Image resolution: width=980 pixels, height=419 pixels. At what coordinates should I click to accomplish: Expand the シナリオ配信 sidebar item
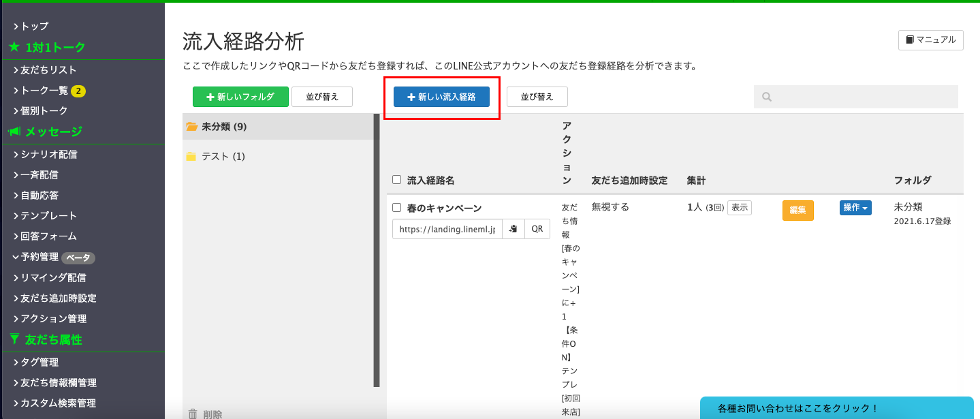(48, 155)
